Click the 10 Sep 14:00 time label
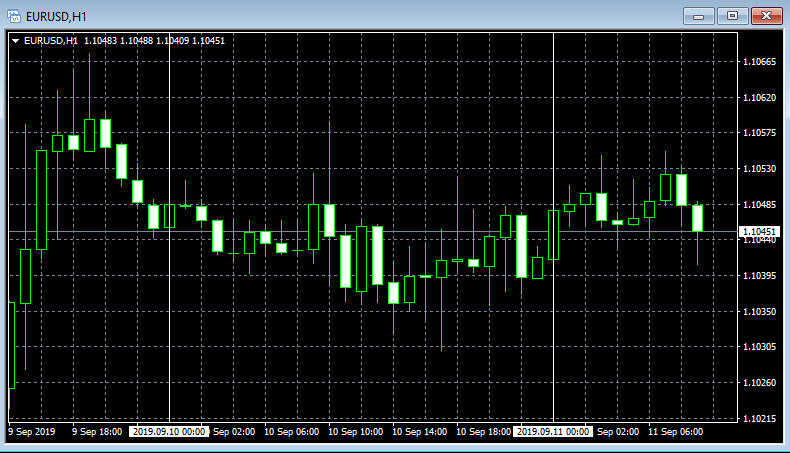 (x=419, y=432)
